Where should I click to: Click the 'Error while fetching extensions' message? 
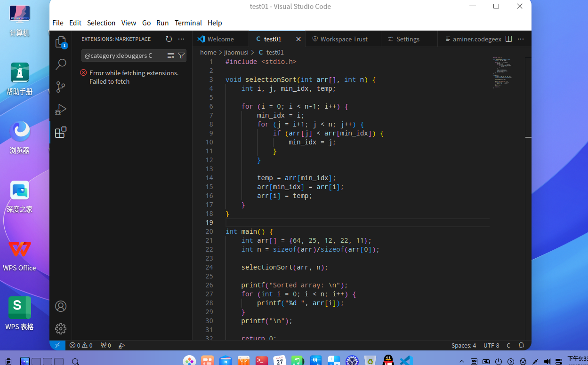(x=134, y=77)
